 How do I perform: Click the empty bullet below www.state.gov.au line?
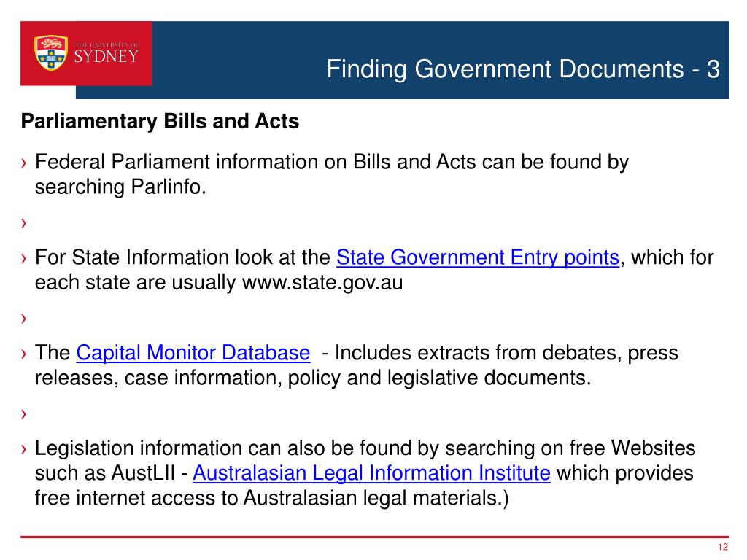pyautogui.click(x=24, y=318)
